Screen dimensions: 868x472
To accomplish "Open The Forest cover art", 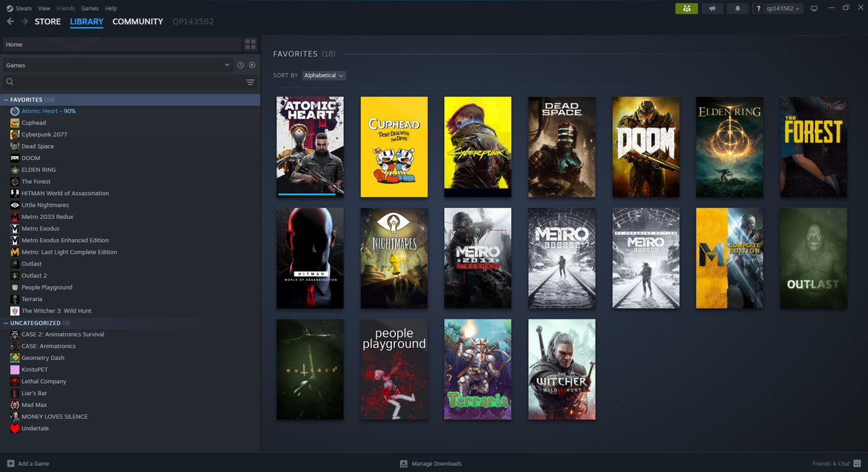I will tap(814, 146).
